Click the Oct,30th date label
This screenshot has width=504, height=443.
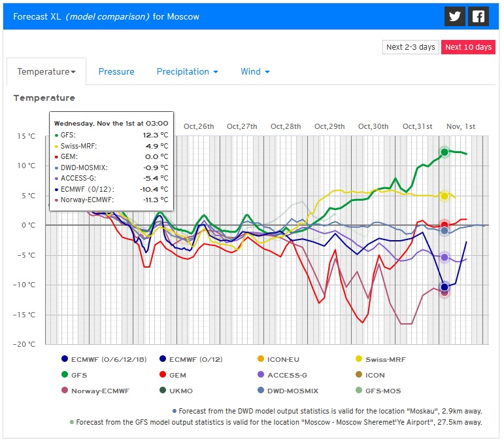pos(373,126)
